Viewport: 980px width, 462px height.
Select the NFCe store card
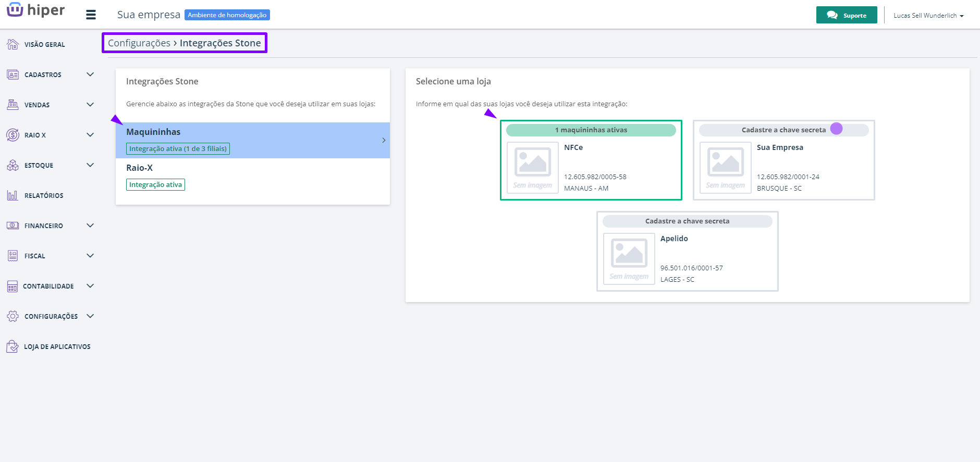(591, 160)
